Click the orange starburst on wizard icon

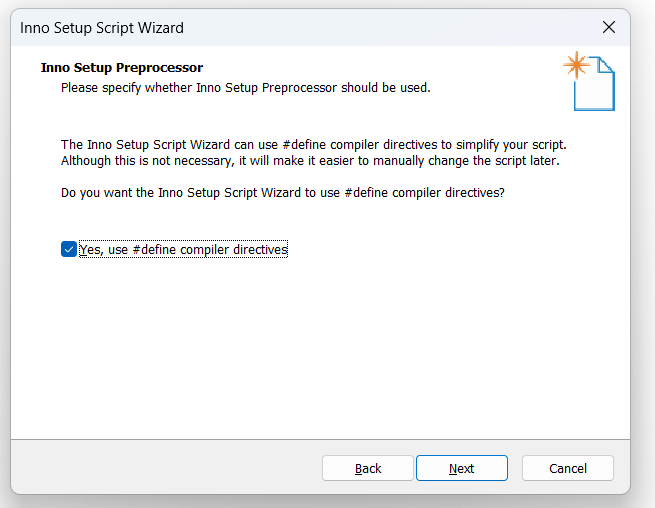tap(576, 65)
